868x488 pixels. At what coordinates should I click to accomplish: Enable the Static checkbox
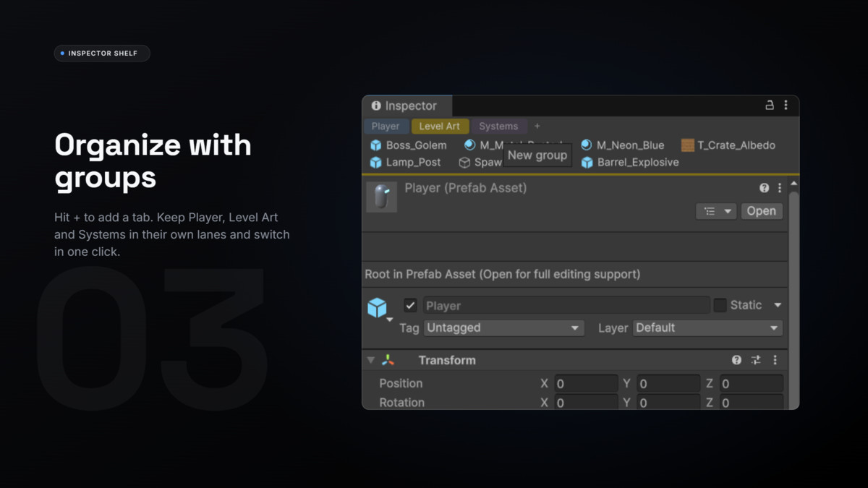tap(720, 305)
